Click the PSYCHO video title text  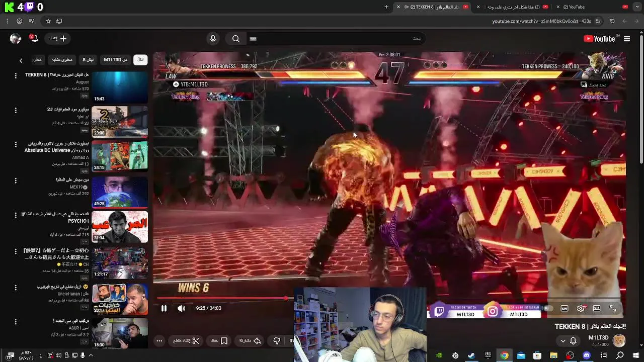(55, 217)
